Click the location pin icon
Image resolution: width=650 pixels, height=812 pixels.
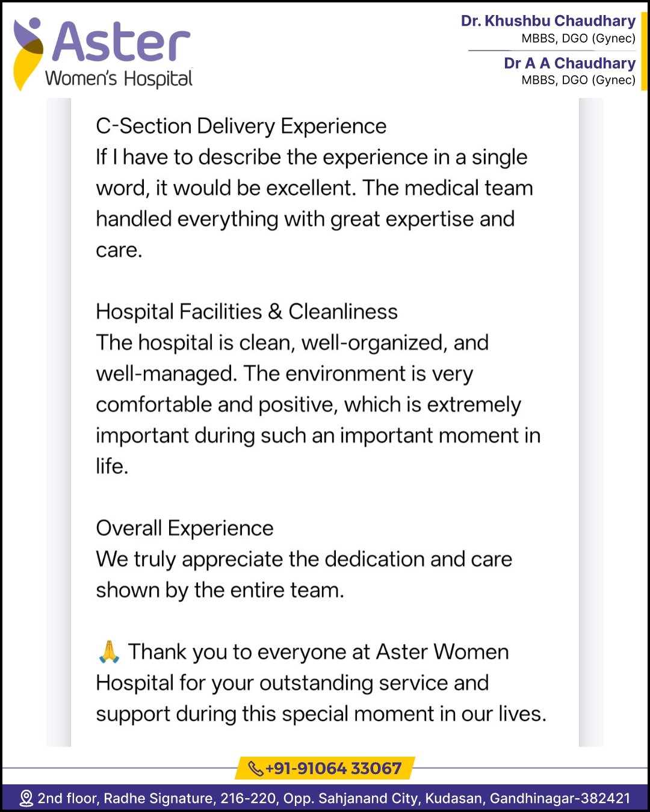click(26, 798)
